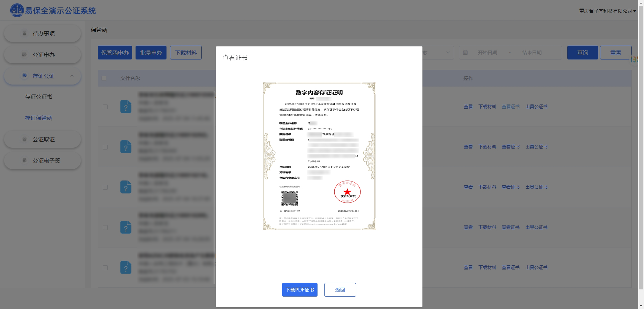Screen dimensions: 644x309
Task: Collapse the 存证公证 sidebar menu
Action: point(72,76)
